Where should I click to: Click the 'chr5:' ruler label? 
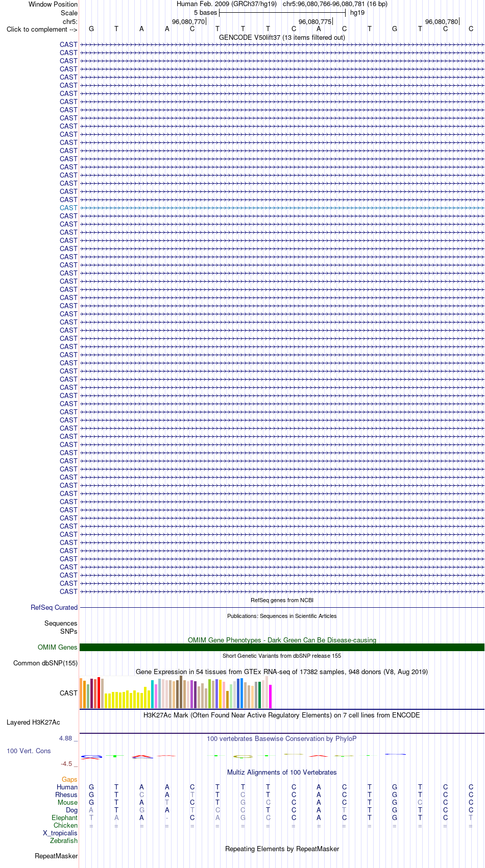click(70, 21)
